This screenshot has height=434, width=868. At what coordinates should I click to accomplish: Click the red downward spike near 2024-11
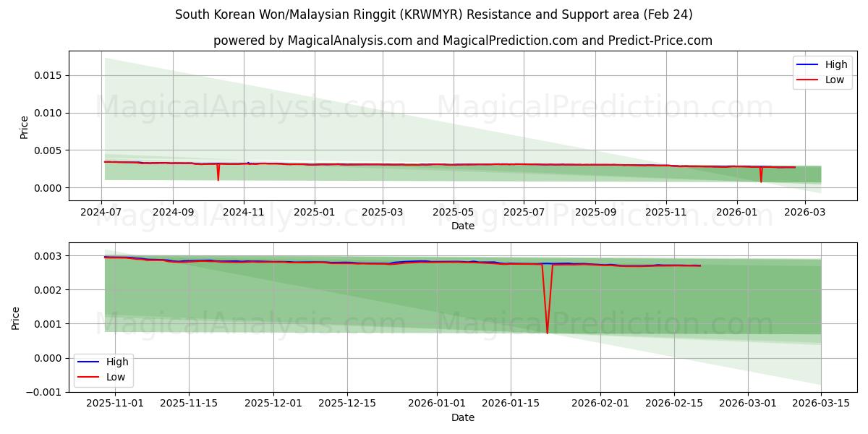point(218,171)
